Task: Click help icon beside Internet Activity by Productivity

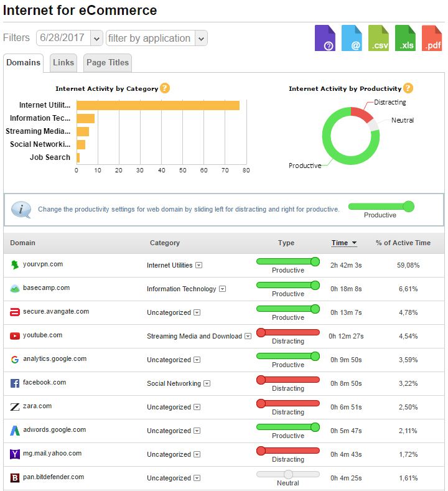Action: click(408, 88)
